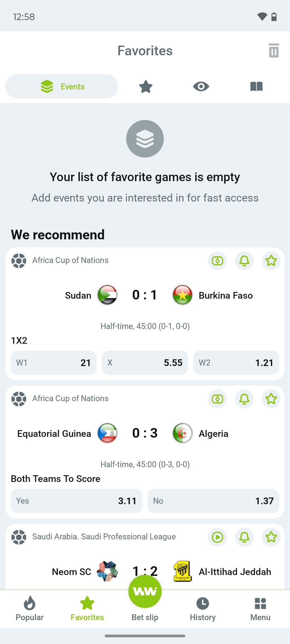Add Equatorial Guinea vs Algeria to favorites
This screenshot has height=644, width=290.
[271, 399]
